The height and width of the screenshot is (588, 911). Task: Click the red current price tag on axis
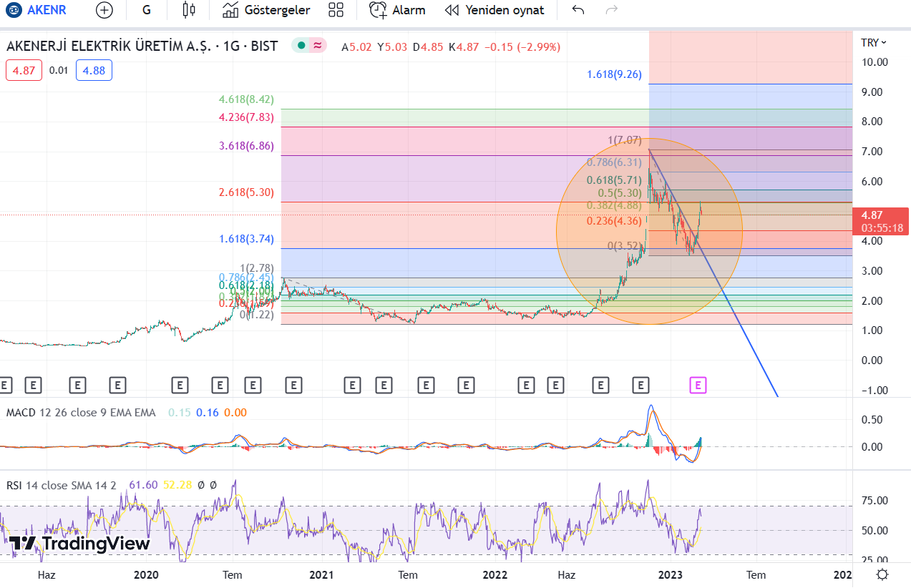click(880, 221)
